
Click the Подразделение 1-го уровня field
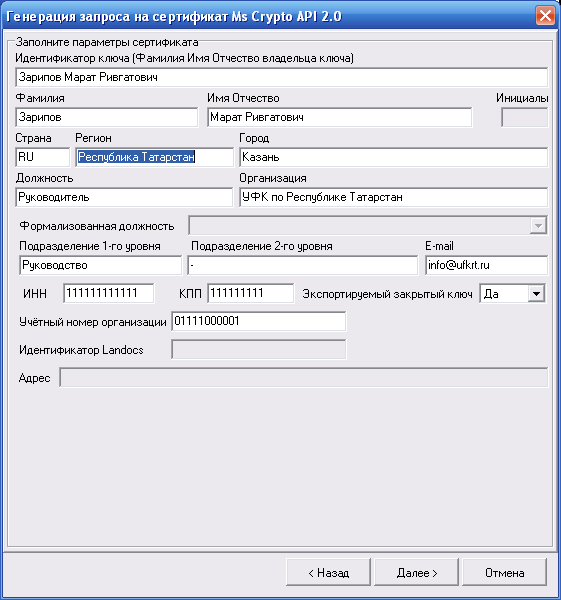(x=100, y=265)
